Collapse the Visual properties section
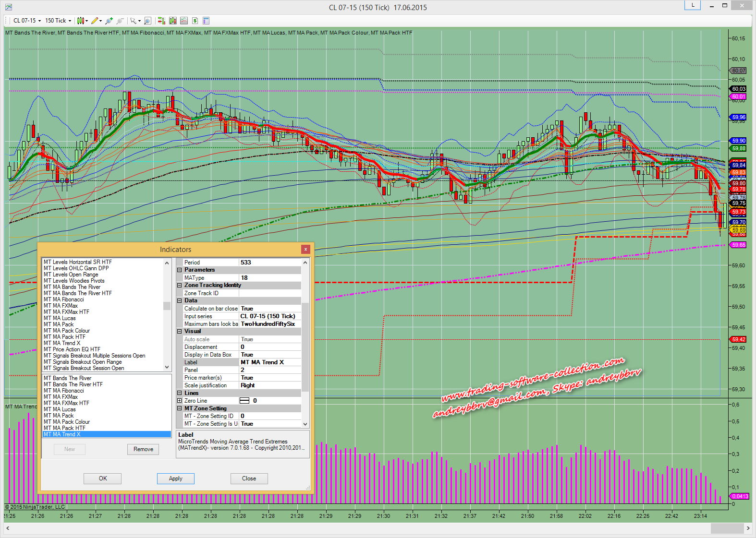The height and width of the screenshot is (538, 756). [x=180, y=331]
